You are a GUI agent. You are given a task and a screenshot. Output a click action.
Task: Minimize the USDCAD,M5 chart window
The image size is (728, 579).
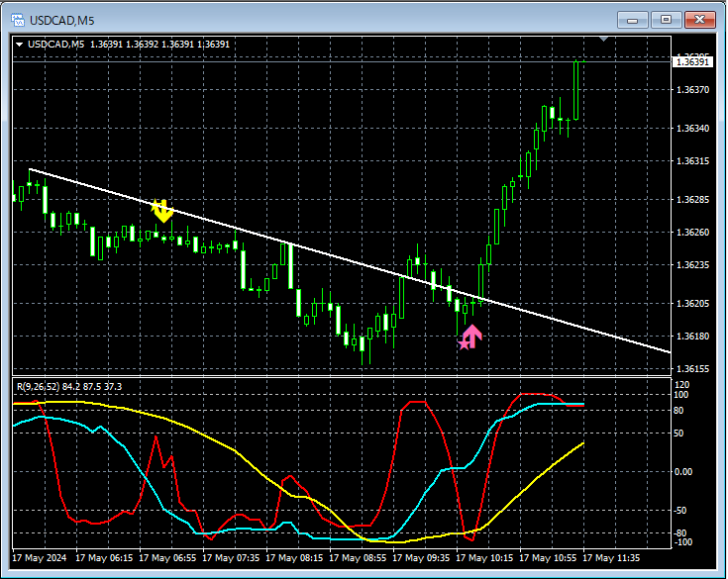pyautogui.click(x=633, y=20)
